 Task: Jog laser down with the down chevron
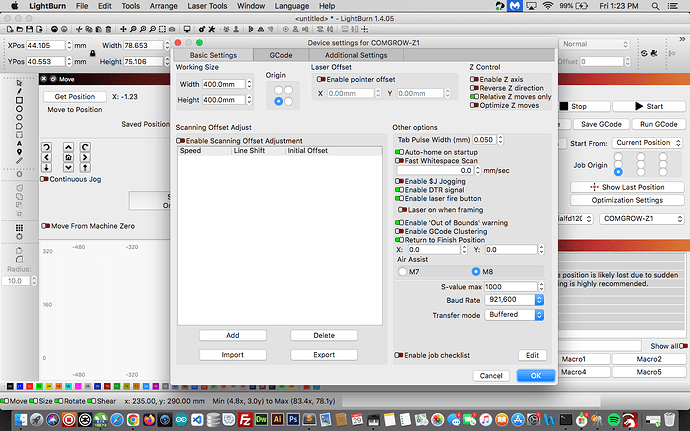click(68, 167)
